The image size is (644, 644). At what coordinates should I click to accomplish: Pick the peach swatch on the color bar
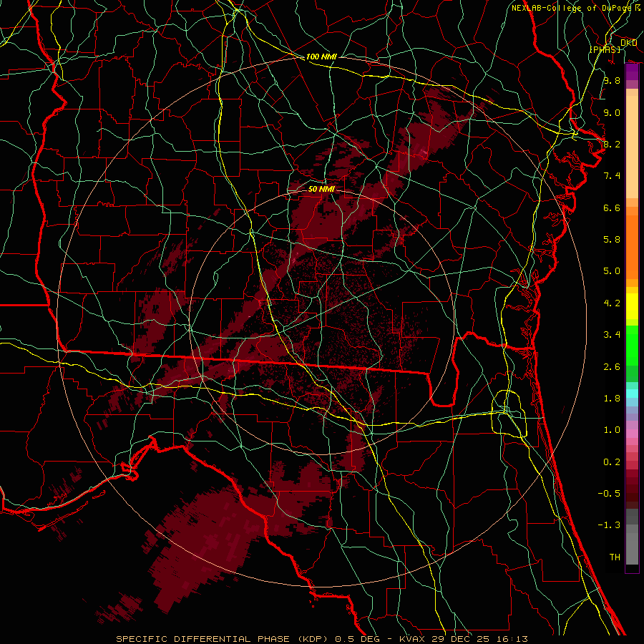point(632,147)
